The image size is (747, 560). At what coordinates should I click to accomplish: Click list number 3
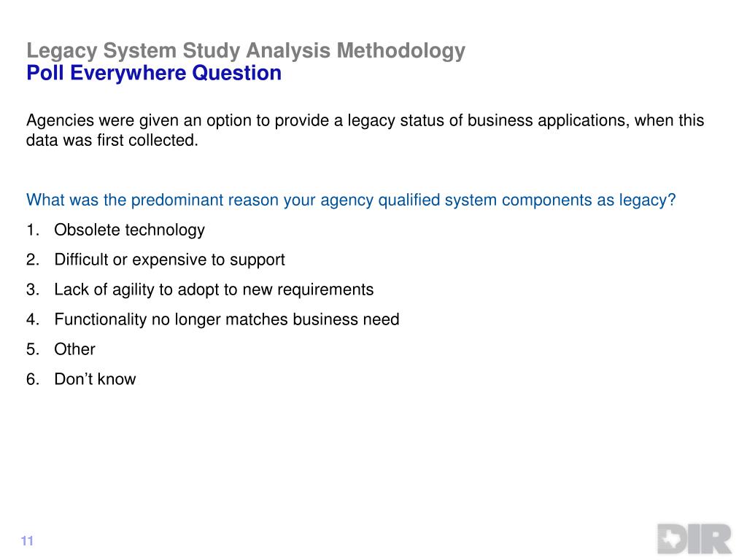pos(32,289)
